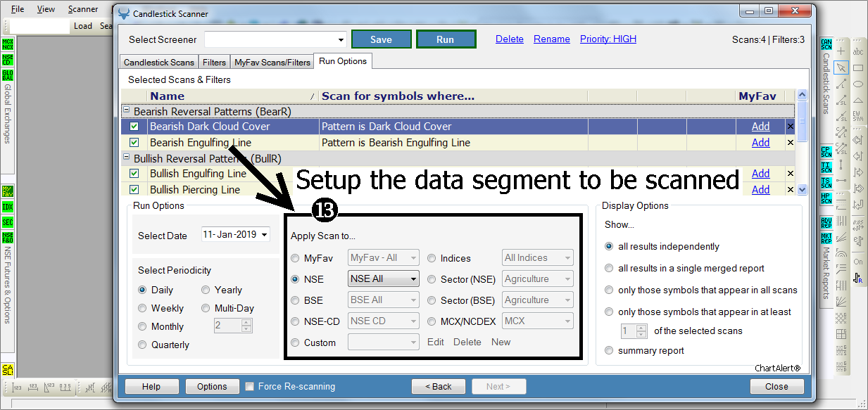Screen dimensions: 868x410
Task: Switch to the Candlestick Scans tab
Action: (159, 63)
